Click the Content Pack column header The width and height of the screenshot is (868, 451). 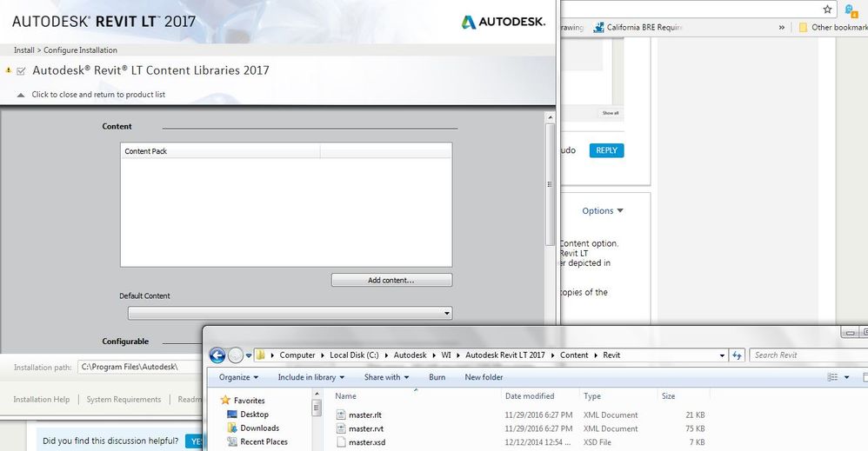[220, 151]
